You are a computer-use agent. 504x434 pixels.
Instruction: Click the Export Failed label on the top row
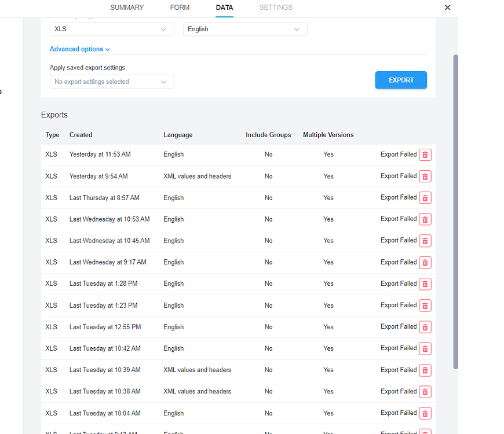pos(399,155)
